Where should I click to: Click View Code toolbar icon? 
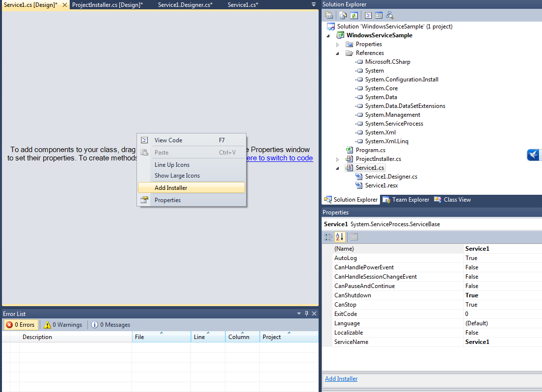(368, 15)
